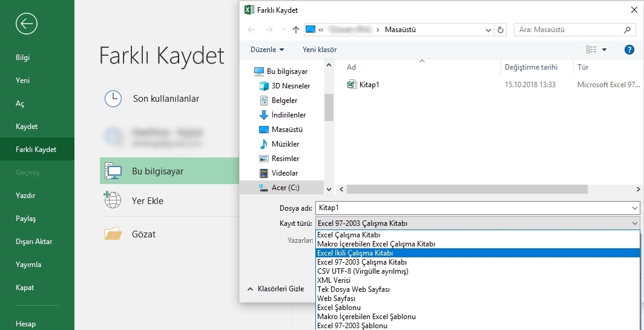Click the Masaüstü breadcrumb
Screen dimensions: 644x330
(x=400, y=30)
